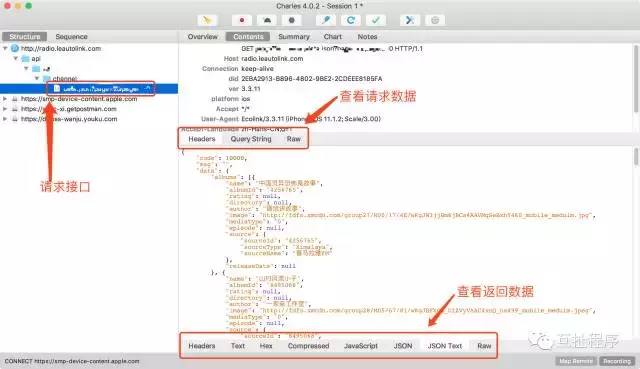Screen dimensions: 640x369
Task: Select the smp-device-content.apple.com tree row
Action: pos(79,99)
